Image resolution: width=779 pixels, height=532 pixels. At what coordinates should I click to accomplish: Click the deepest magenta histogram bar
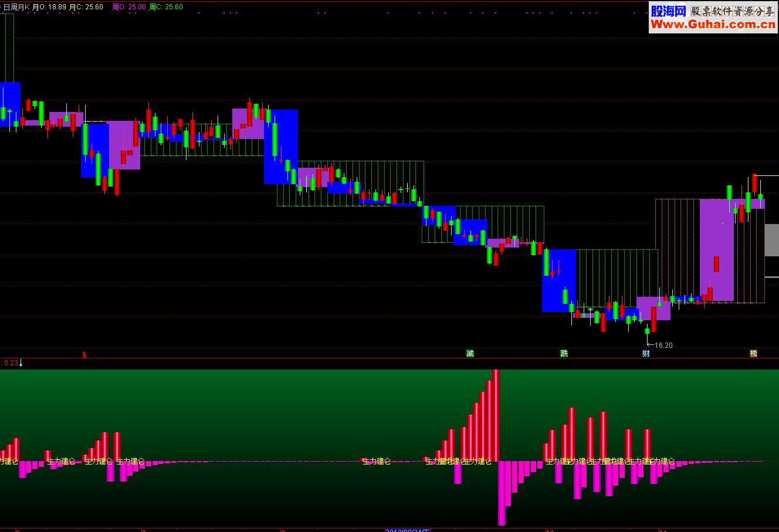(502, 493)
